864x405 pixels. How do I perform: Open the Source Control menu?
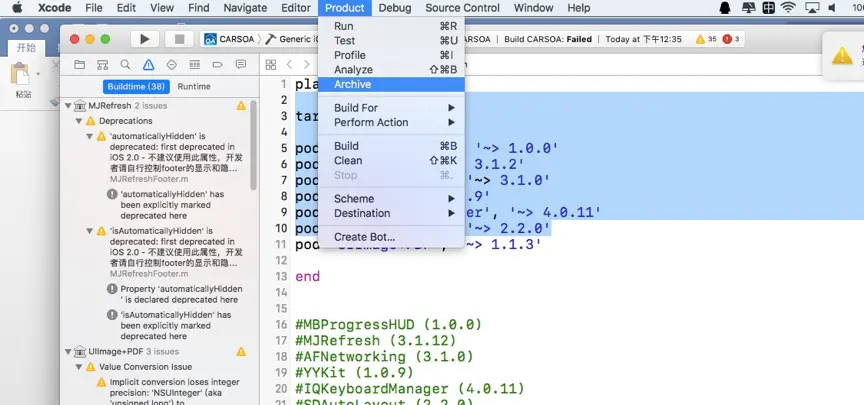click(x=462, y=8)
